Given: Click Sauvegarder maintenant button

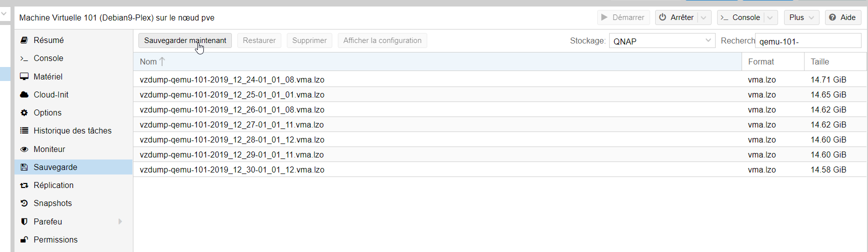Looking at the screenshot, I should pos(185,40).
